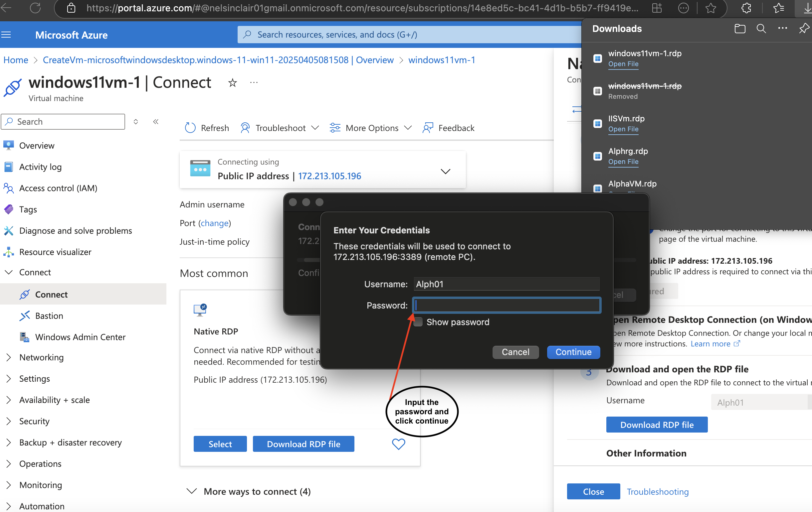Screen dimensions: 812x512
Task: Open the browser favorites list icon
Action: [779, 8]
